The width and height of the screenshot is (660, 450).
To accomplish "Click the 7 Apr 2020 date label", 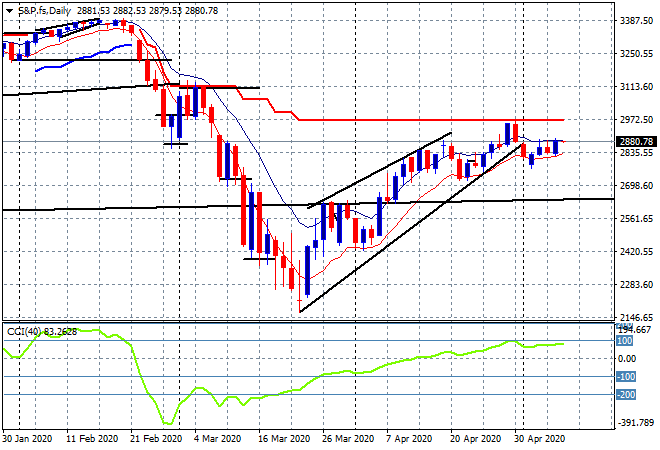I will (x=409, y=439).
